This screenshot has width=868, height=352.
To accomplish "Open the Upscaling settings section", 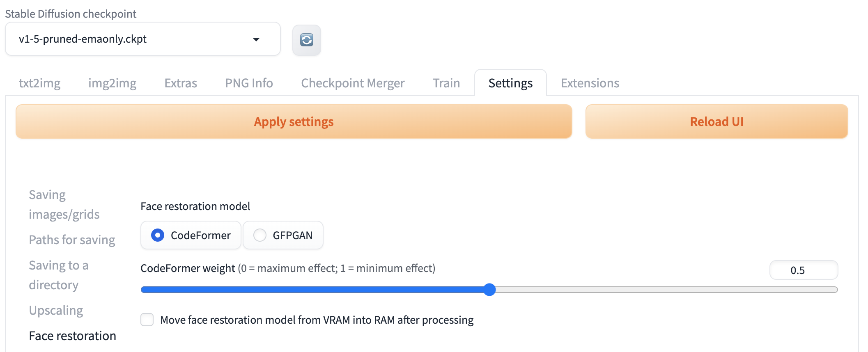I will coord(56,311).
